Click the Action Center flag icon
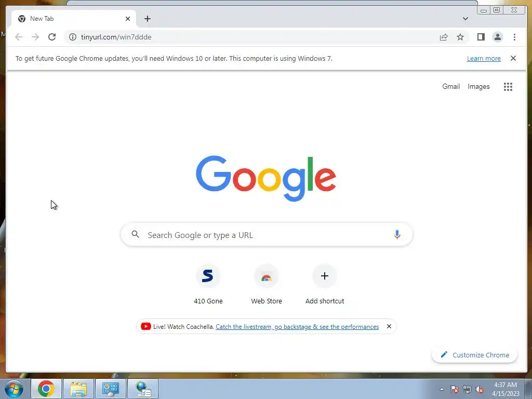 pos(455,389)
